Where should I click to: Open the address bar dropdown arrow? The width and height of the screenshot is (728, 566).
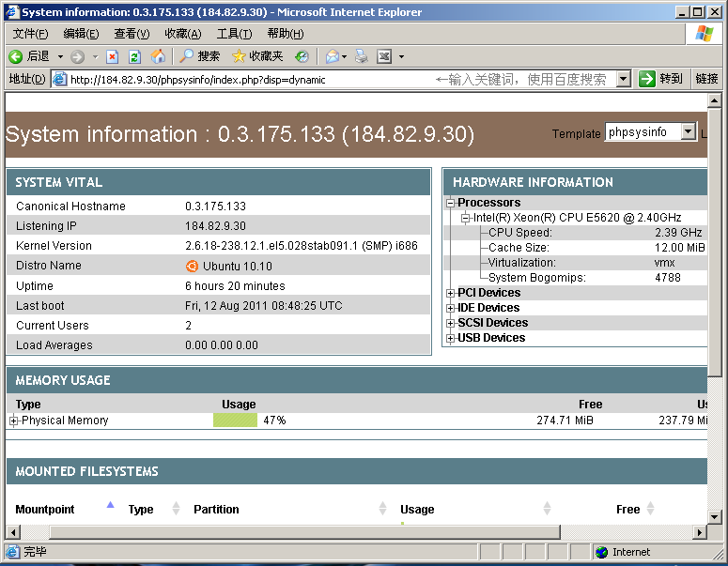pyautogui.click(x=624, y=80)
